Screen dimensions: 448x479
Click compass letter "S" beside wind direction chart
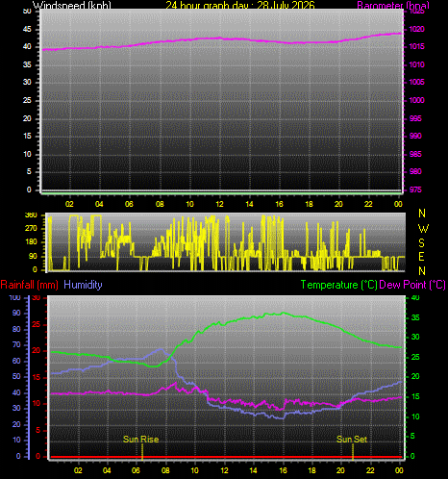pos(422,243)
